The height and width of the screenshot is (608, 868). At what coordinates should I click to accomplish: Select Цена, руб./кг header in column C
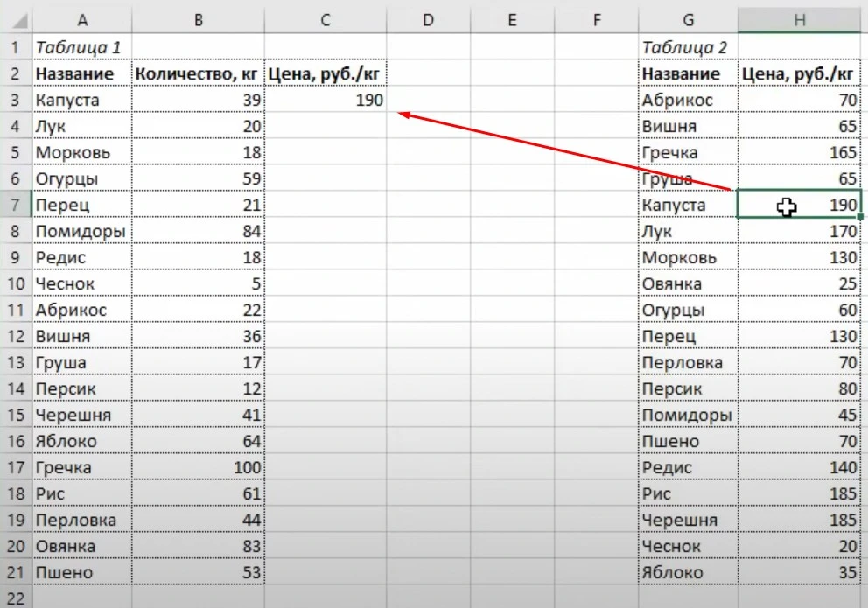point(325,73)
